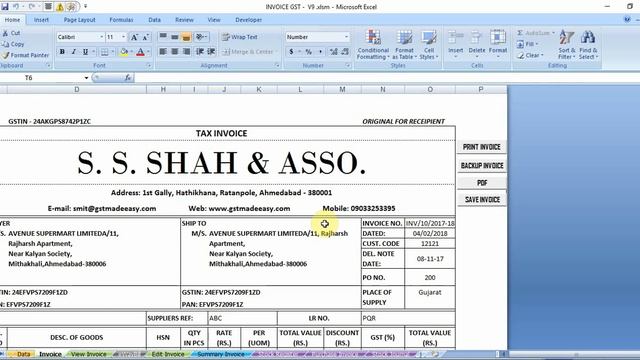This screenshot has height=360, width=640.
Task: Open the Insert ribbon tab
Action: [x=41, y=20]
